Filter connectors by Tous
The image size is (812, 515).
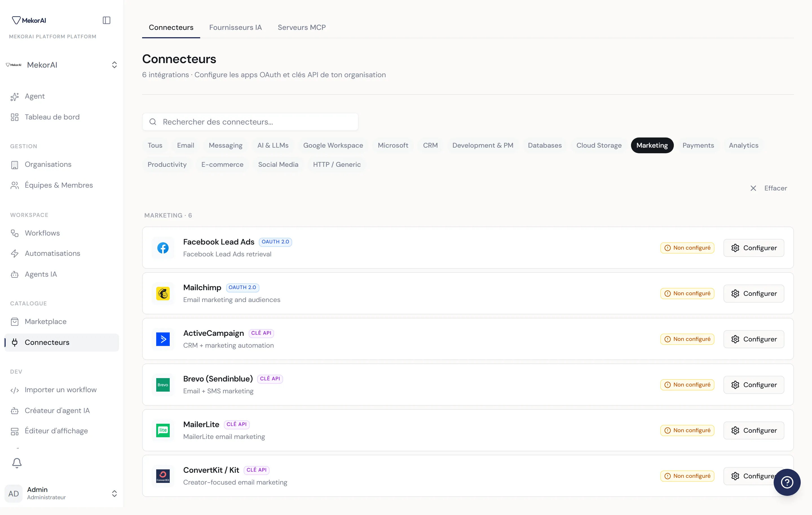155,145
